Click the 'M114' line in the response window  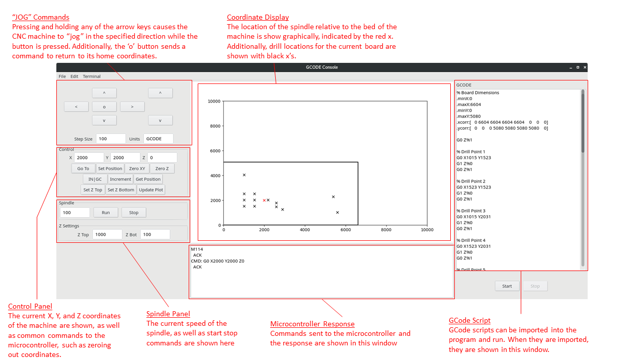point(197,249)
